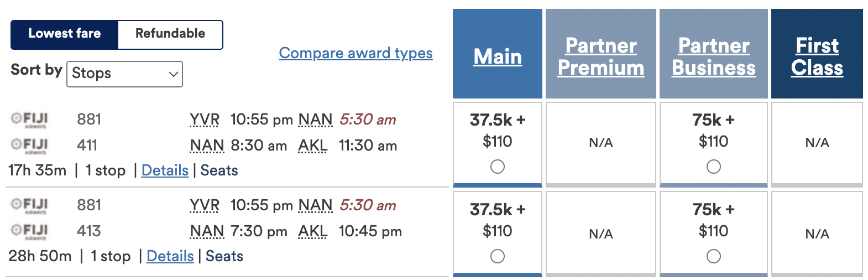Click the Main column header
The image size is (868, 280).
(498, 56)
